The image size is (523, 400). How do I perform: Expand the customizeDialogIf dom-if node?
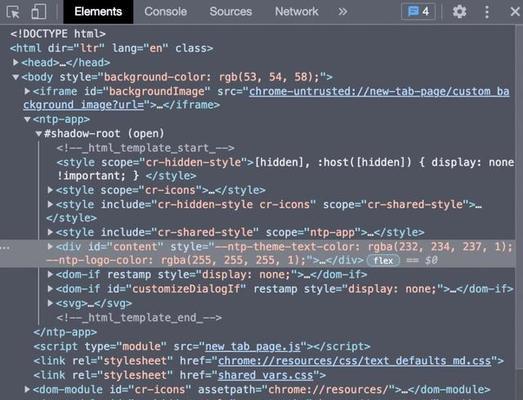50,289
